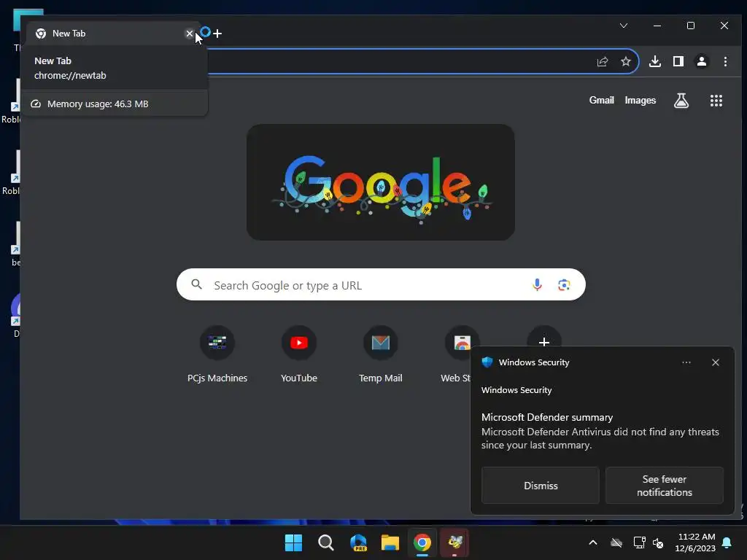
Task: Open Chrome three-dot menu
Action: [725, 61]
